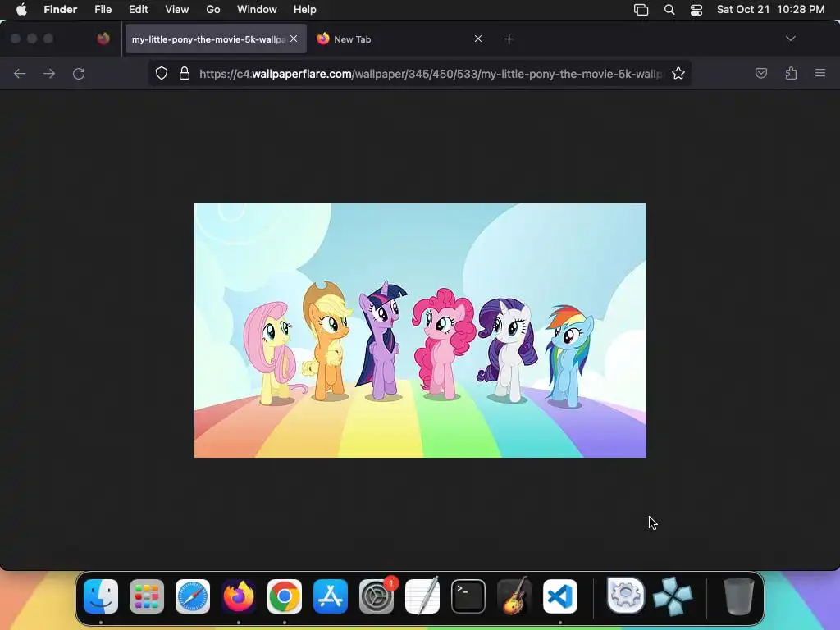Launch Safari from the Dock
The width and height of the screenshot is (840, 630).
(x=193, y=596)
